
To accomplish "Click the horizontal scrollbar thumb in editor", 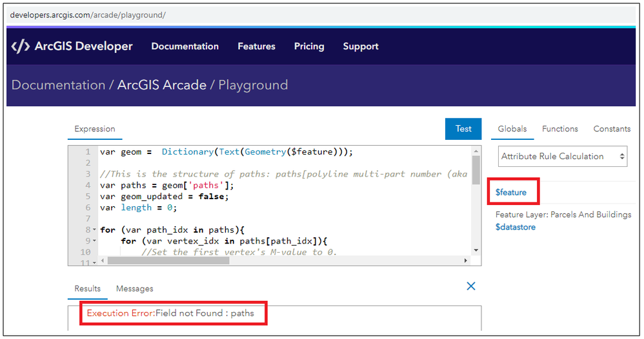I will 168,260.
